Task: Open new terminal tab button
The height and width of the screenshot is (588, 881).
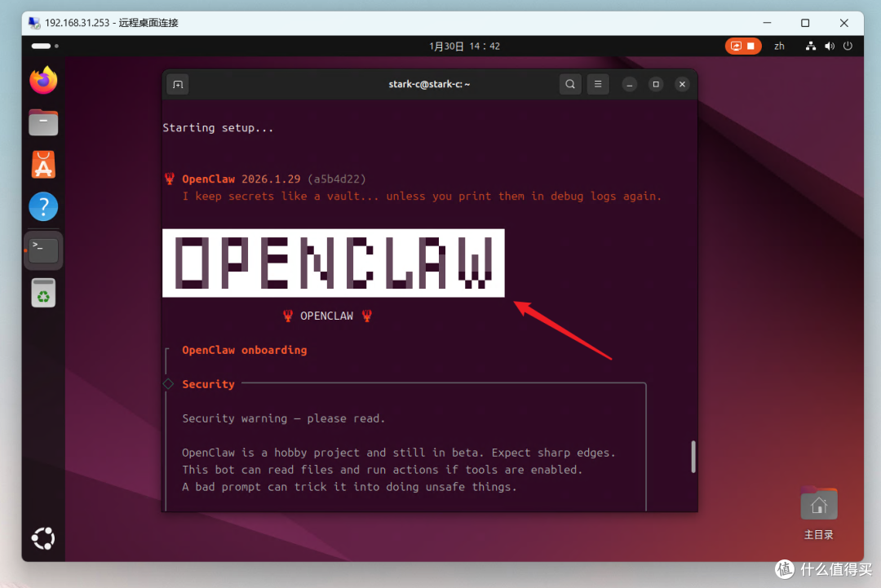Action: click(x=178, y=84)
